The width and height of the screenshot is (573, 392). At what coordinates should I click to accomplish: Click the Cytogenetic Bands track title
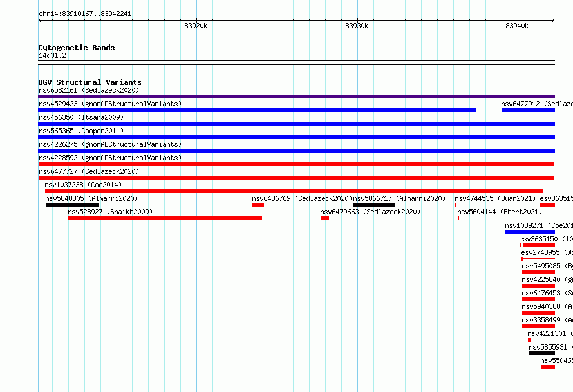tap(77, 48)
